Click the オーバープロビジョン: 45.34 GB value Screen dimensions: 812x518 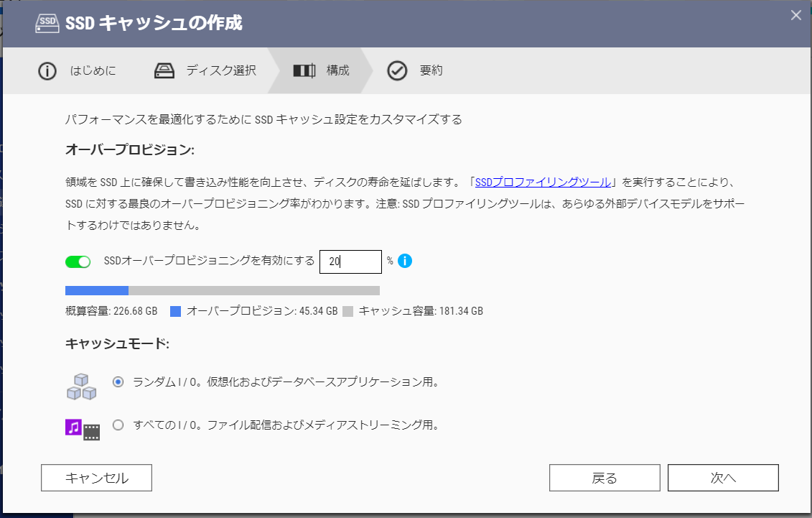[262, 311]
